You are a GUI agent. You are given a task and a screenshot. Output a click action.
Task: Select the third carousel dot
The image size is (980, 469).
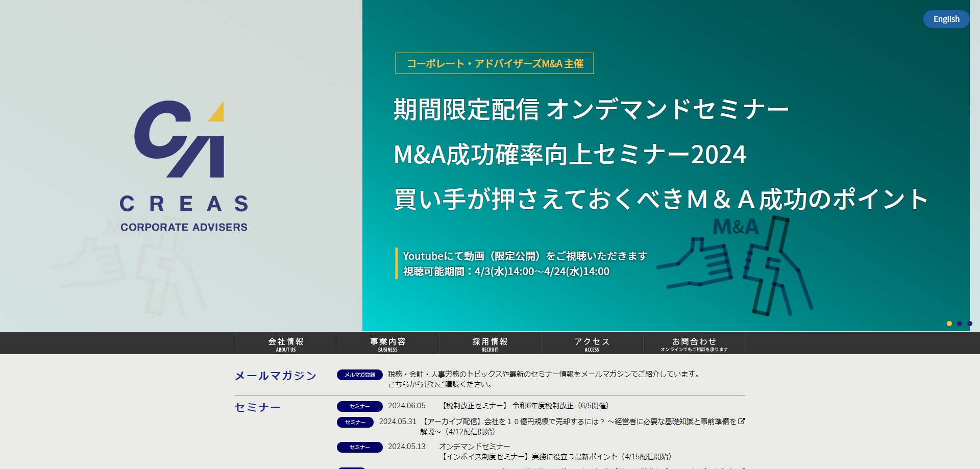tap(970, 324)
